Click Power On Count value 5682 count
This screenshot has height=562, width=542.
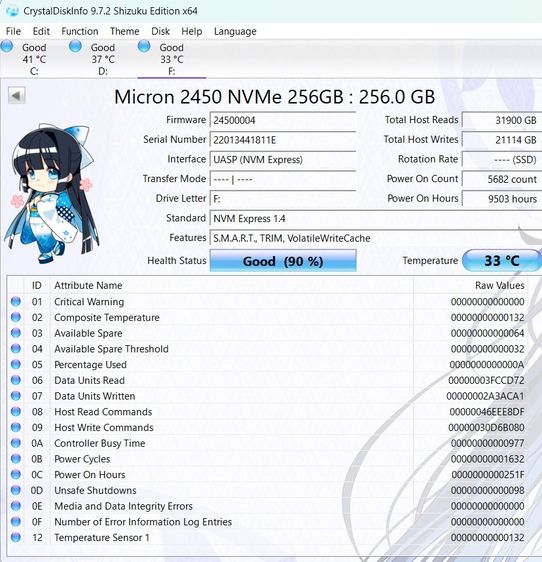[502, 179]
